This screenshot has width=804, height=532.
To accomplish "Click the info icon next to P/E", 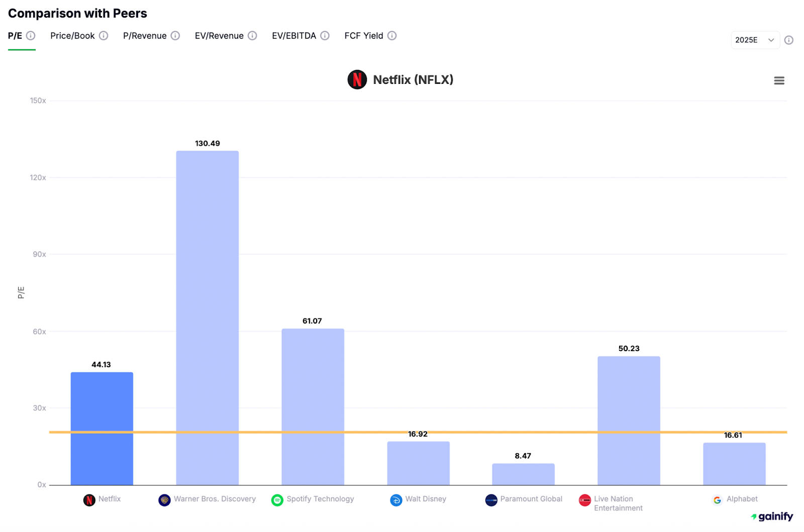I will point(31,36).
